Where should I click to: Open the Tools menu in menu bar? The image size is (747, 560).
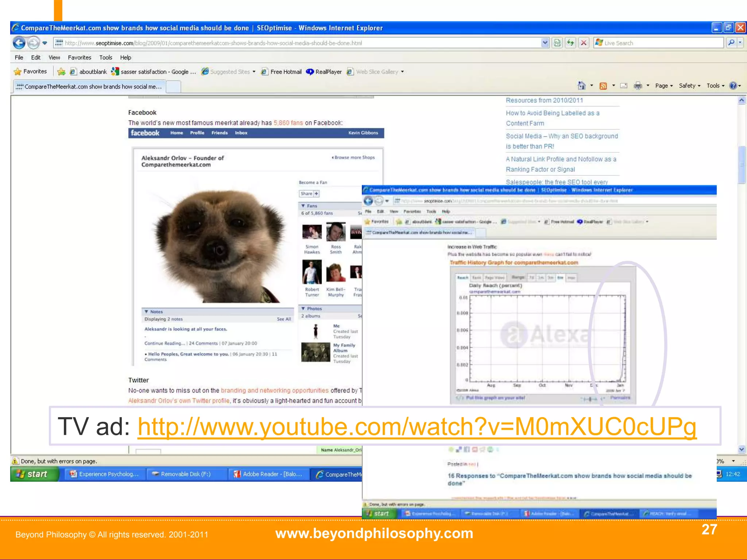(105, 58)
